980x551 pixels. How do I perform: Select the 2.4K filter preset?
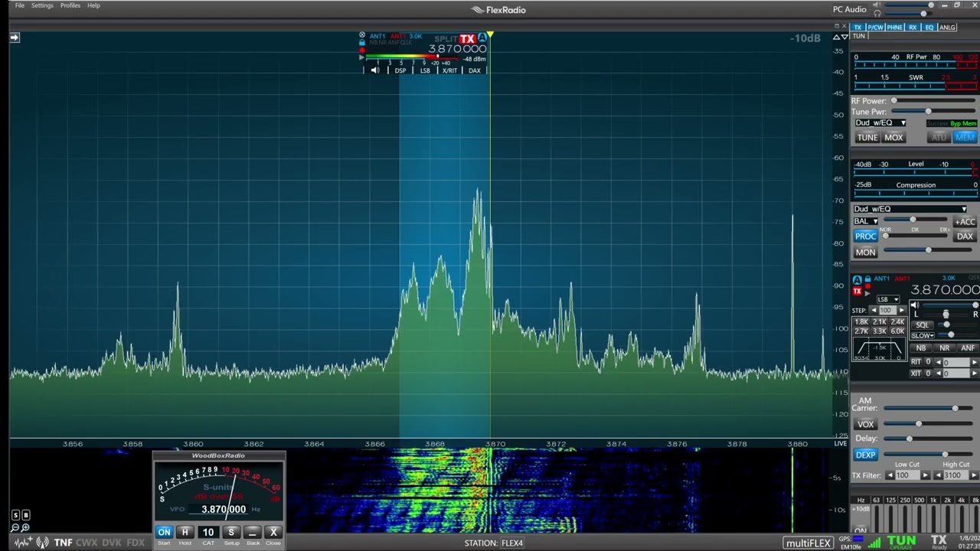coord(897,322)
